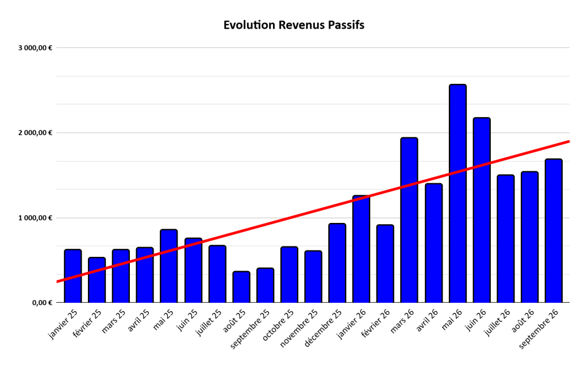The image size is (588, 366).
Task: Select the avril 25 bar
Action: 145,275
